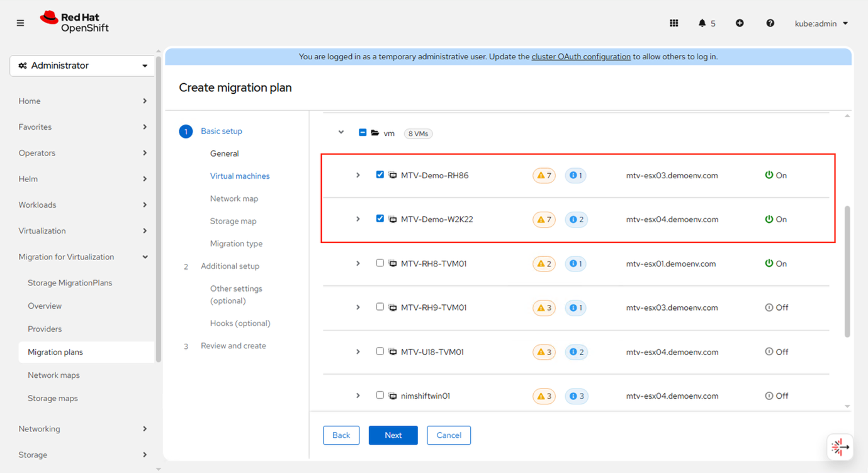
Task: Click the Red Hat OpenShift logo
Action: tap(74, 22)
